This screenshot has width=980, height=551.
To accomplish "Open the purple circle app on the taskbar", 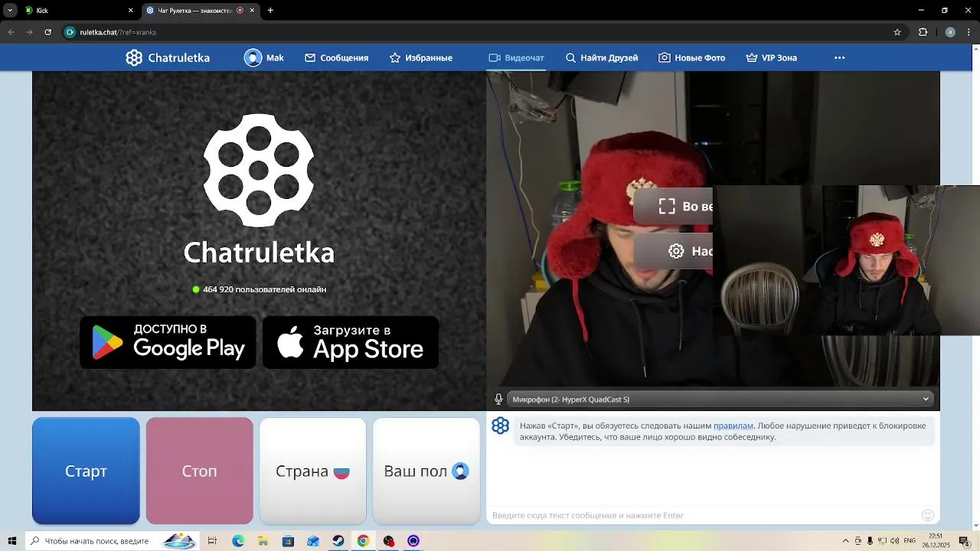I will [x=413, y=541].
